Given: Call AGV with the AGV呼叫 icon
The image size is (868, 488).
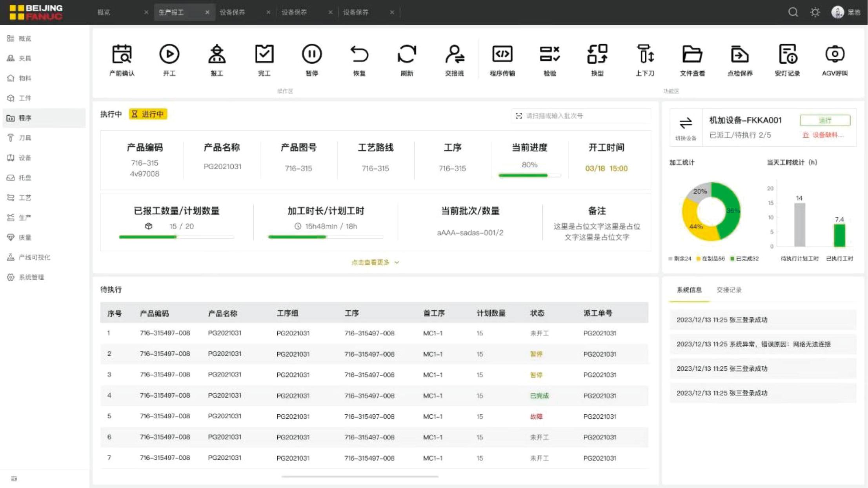Looking at the screenshot, I should 834,54.
